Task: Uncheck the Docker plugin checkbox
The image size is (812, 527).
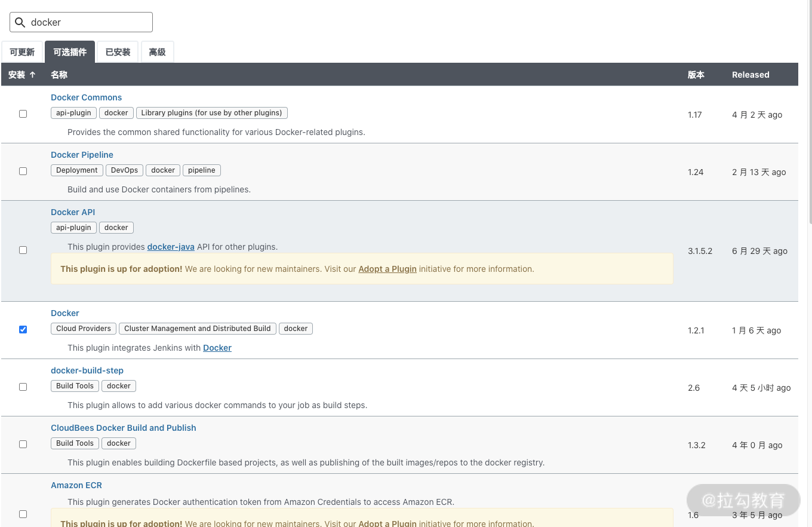Action: 23,329
